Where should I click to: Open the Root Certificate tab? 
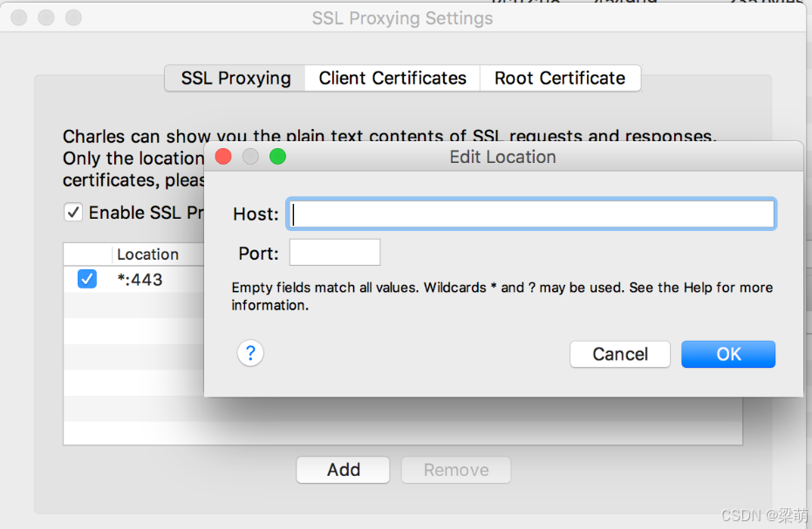(560, 78)
